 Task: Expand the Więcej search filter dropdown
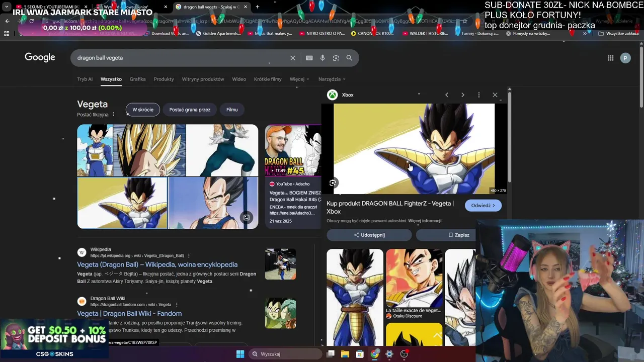click(x=299, y=79)
